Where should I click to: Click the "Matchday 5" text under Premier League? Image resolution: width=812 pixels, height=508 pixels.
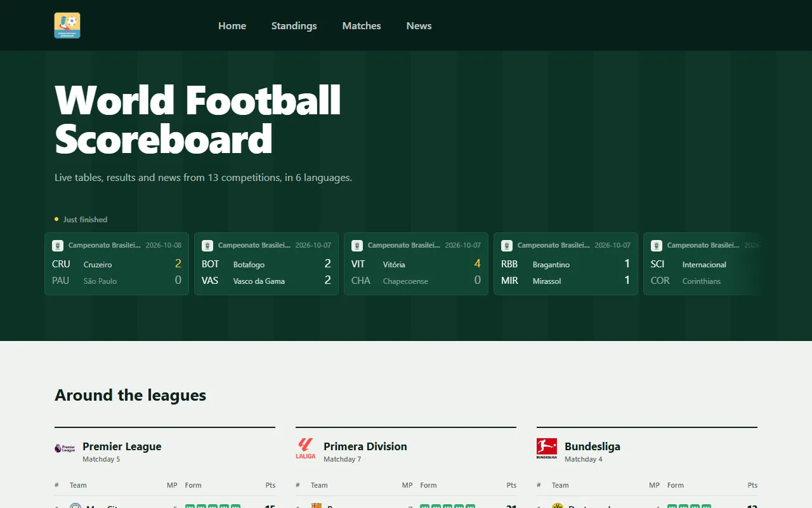(x=101, y=459)
